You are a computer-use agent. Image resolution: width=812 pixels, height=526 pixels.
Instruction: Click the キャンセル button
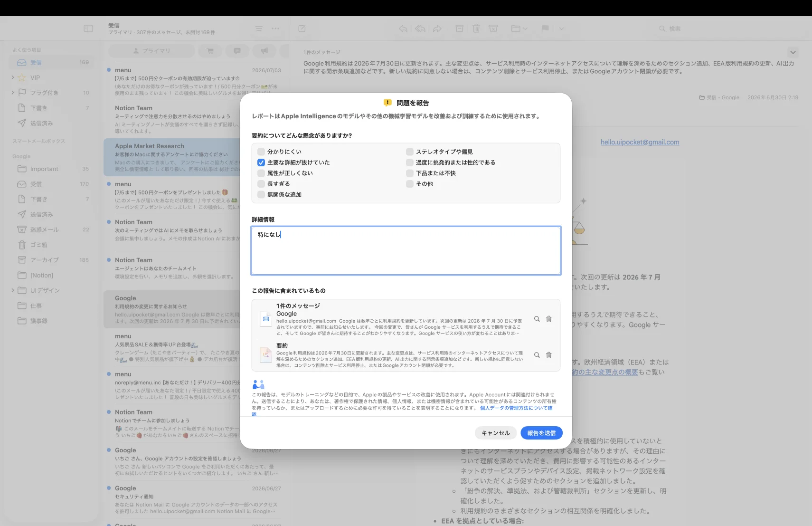pyautogui.click(x=496, y=433)
